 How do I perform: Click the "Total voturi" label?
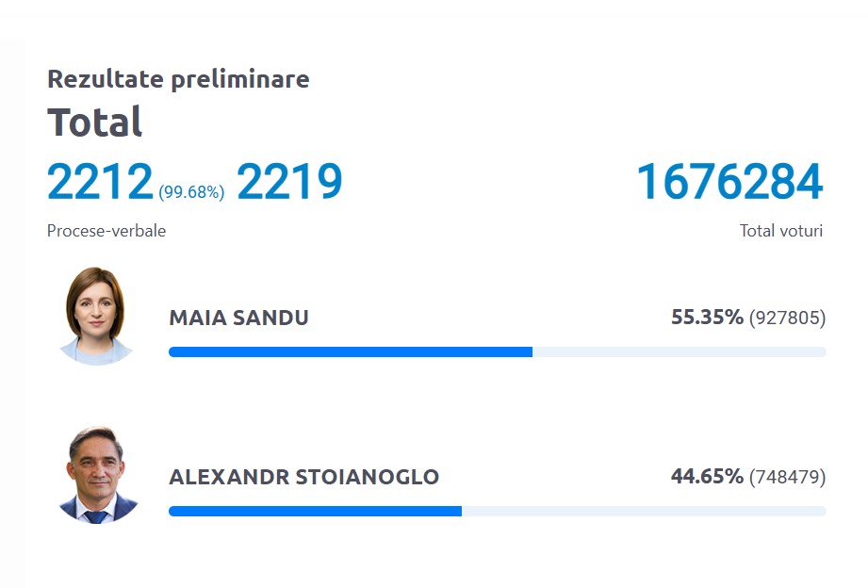(780, 231)
